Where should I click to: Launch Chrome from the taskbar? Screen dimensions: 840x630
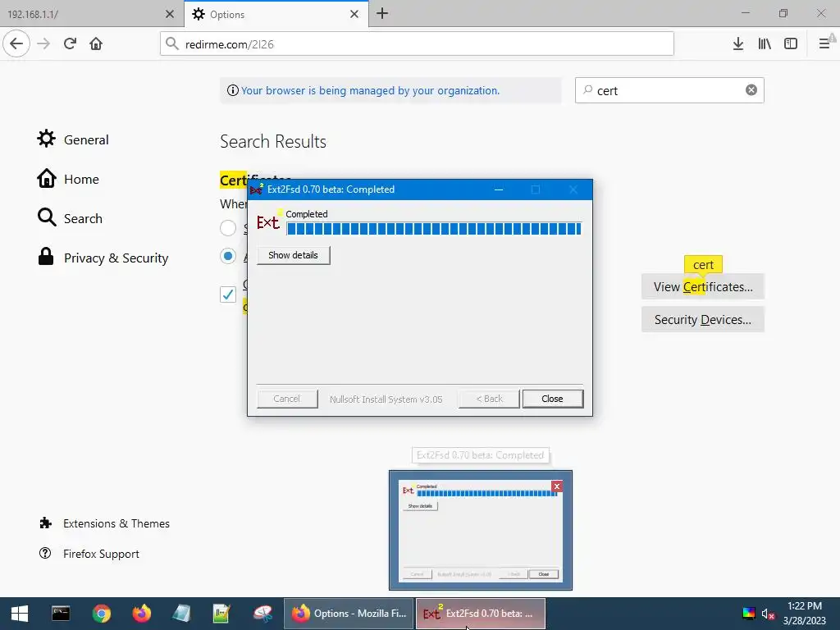101,614
